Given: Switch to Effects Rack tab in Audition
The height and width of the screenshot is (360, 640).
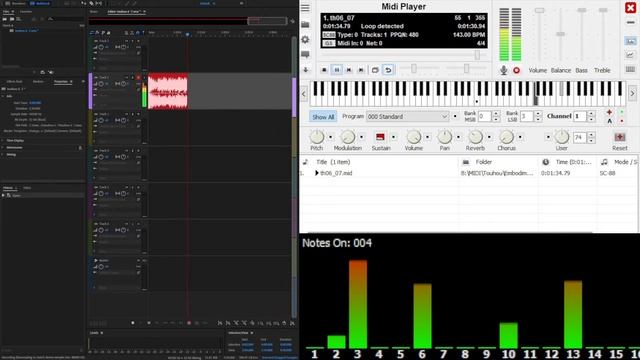Looking at the screenshot, I should click(x=14, y=82).
